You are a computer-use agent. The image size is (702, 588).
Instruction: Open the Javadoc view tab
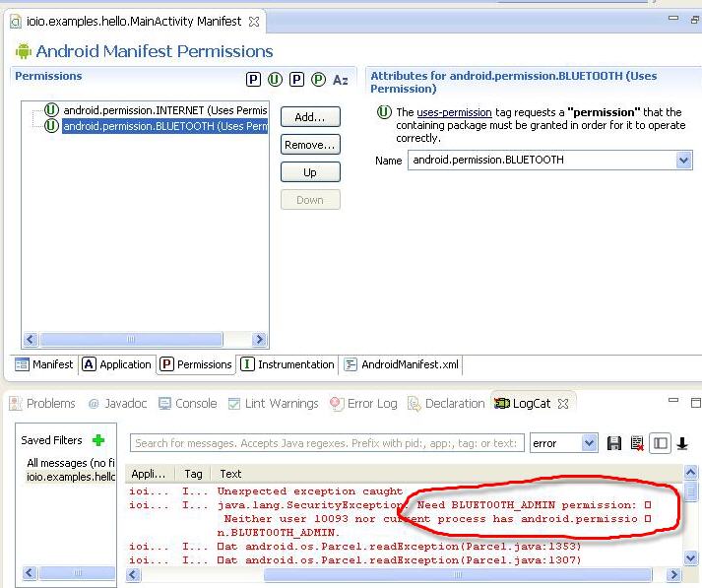click(118, 404)
